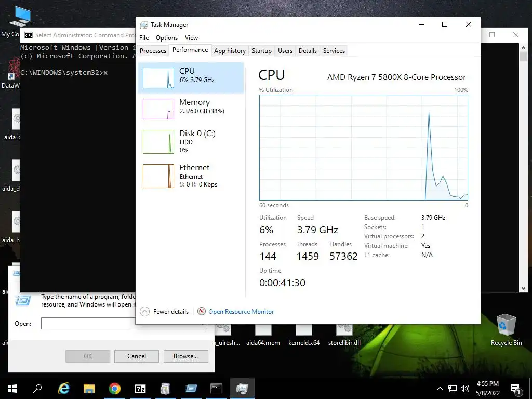
Task: Open the Windows Start menu
Action: pyautogui.click(x=12, y=389)
